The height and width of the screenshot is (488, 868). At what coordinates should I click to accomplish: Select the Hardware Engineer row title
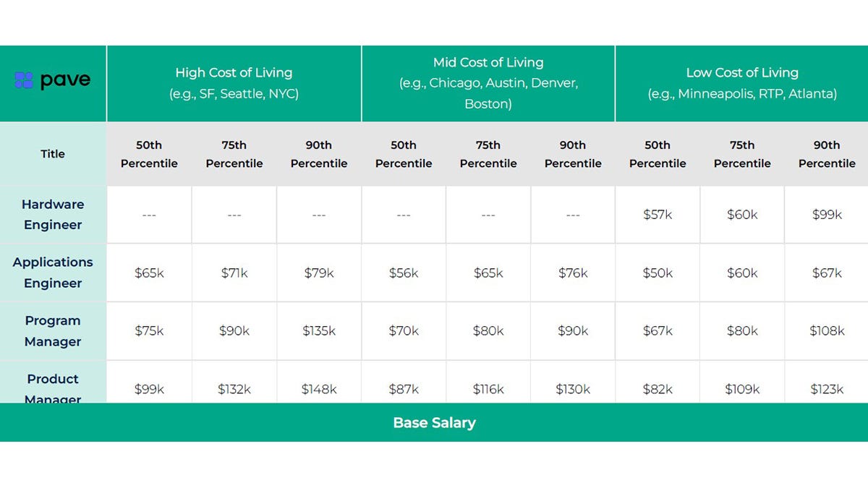point(53,215)
